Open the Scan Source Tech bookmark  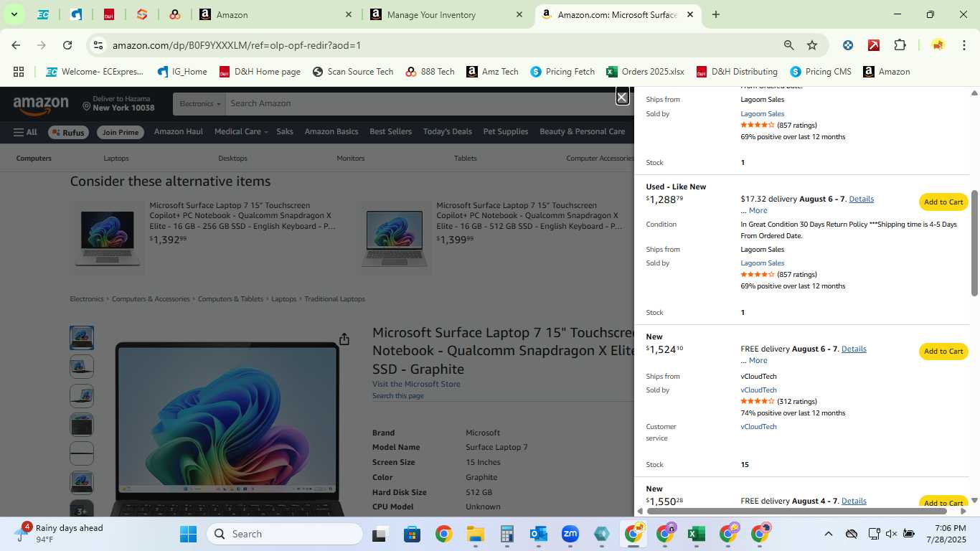click(352, 72)
